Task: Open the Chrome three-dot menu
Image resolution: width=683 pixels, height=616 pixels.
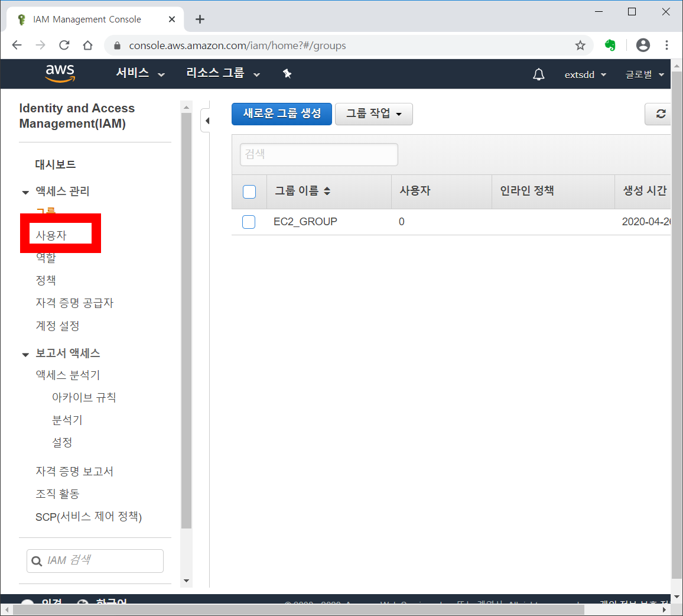Action: 666,45
